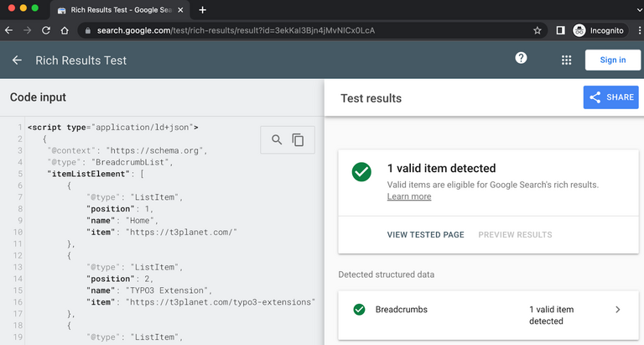The height and width of the screenshot is (345, 644).
Task: Click the back arrow beside Rich Results Test
Action: (x=17, y=60)
